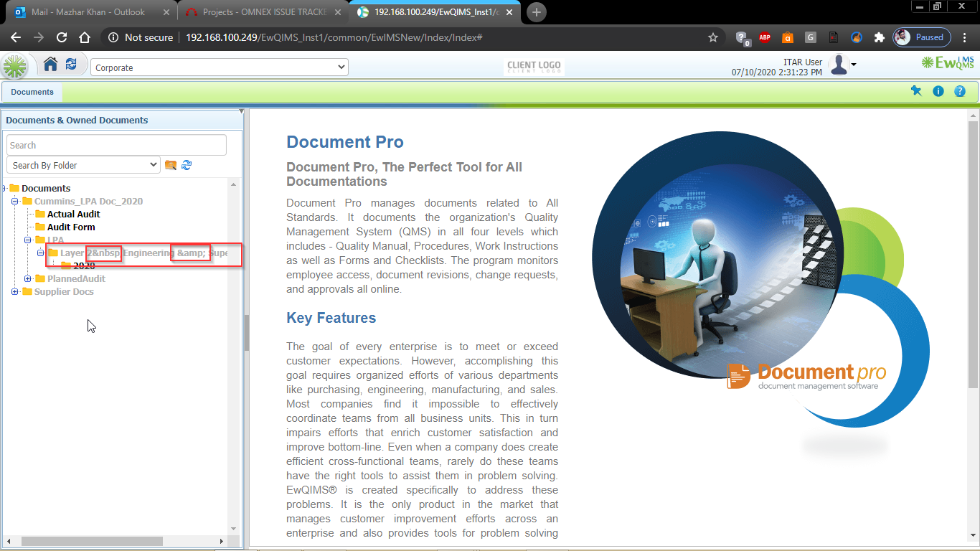Open the orange shopping bag extension
Screen dimensions: 980x551
[x=788, y=37]
